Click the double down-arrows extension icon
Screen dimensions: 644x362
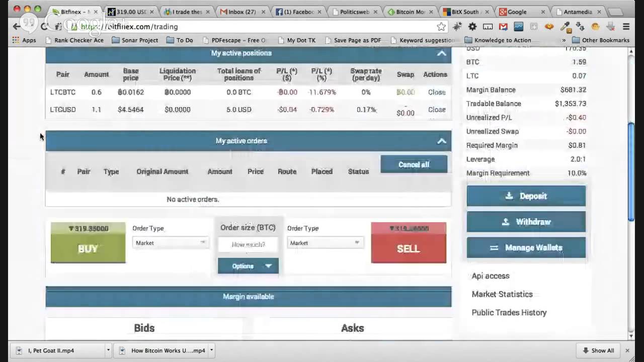[x=580, y=27]
